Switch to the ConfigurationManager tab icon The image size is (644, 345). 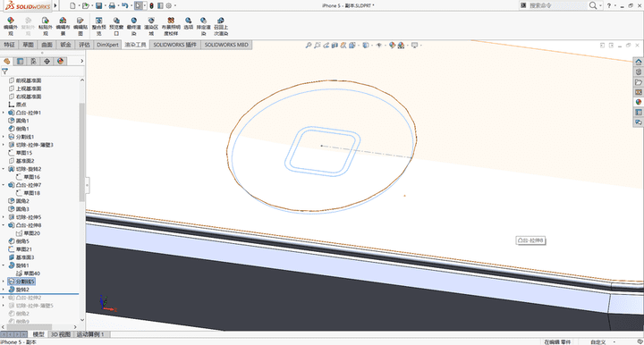(34, 61)
